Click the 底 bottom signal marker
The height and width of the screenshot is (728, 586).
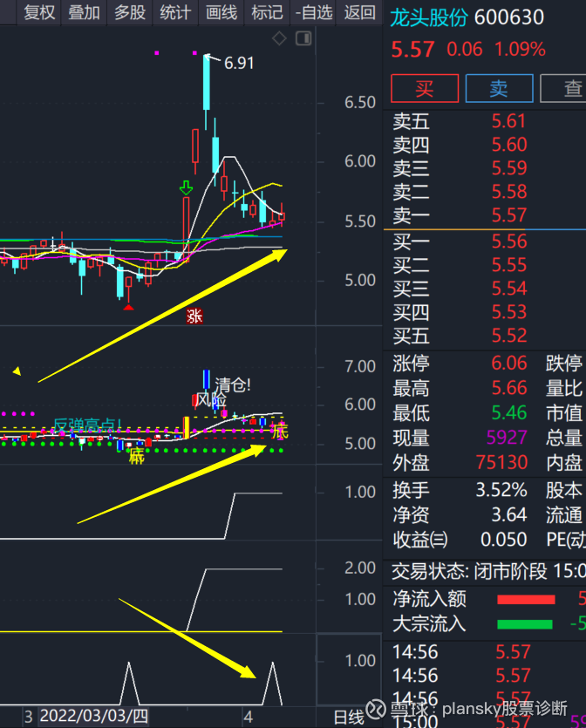tap(136, 455)
